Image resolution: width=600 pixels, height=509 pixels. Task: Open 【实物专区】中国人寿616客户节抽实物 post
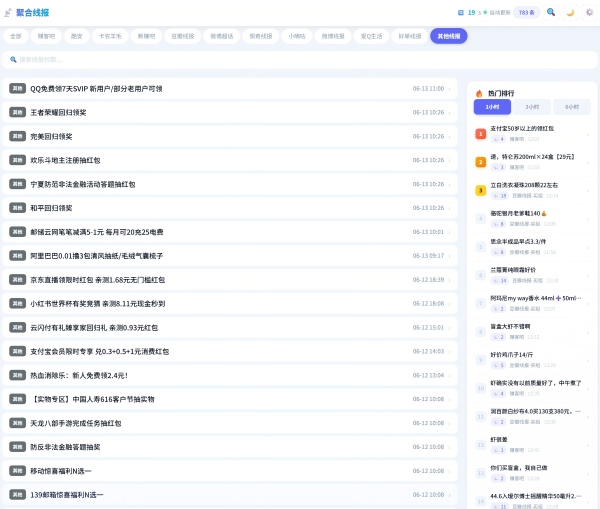pos(230,399)
